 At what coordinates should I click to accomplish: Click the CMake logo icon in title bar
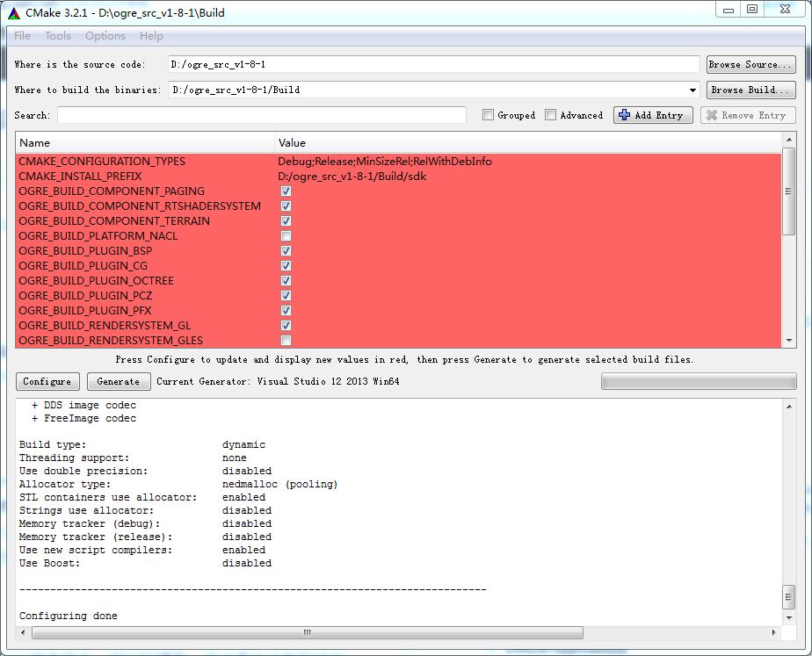pyautogui.click(x=14, y=13)
